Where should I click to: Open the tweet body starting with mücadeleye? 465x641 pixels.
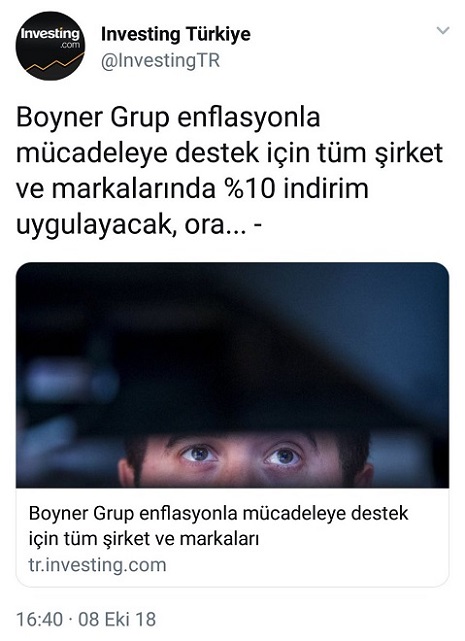[229, 153]
